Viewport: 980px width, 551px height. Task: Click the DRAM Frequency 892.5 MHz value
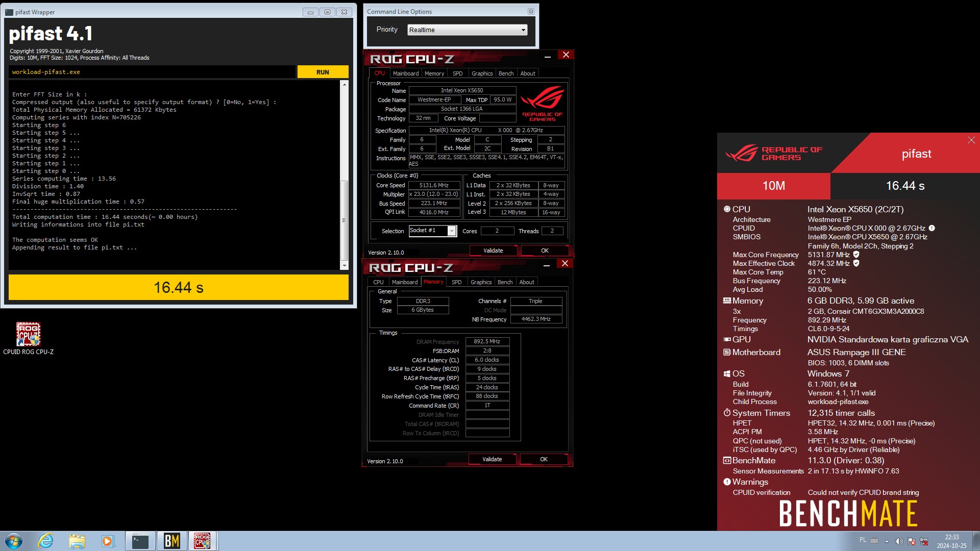487,341
